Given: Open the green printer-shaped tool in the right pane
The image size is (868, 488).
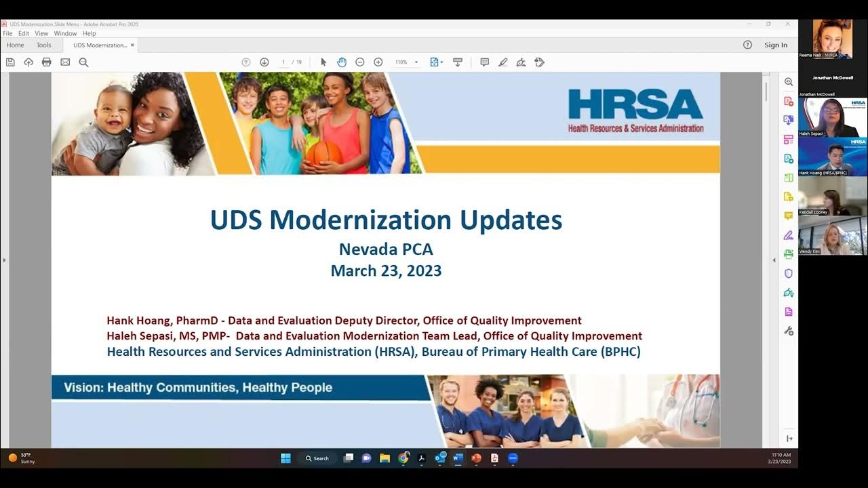Looking at the screenshot, I should (789, 254).
